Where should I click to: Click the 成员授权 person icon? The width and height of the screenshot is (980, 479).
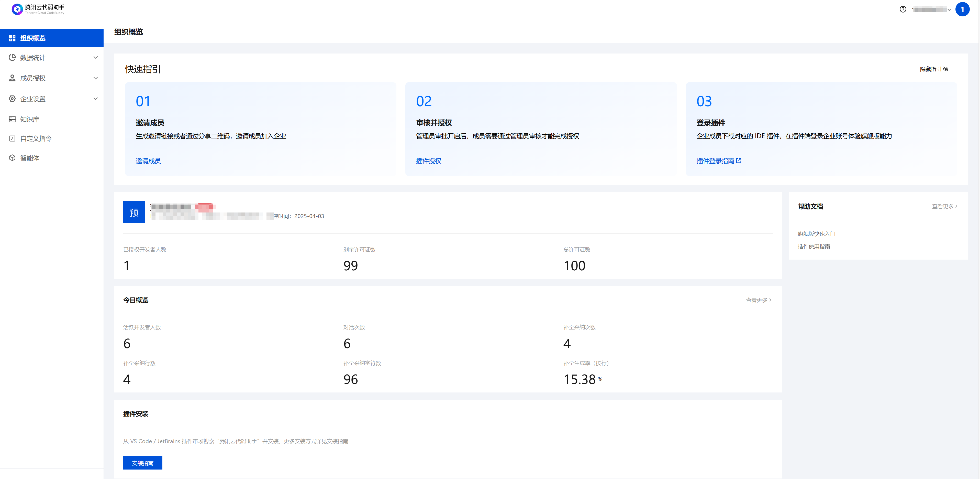[x=12, y=78]
